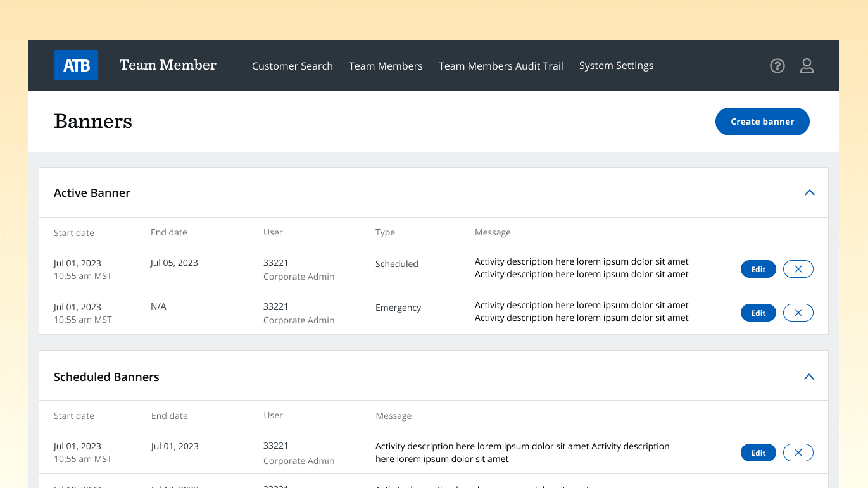Edit the Scheduled type active banner
Viewport: 868px width, 488px height.
tap(758, 269)
